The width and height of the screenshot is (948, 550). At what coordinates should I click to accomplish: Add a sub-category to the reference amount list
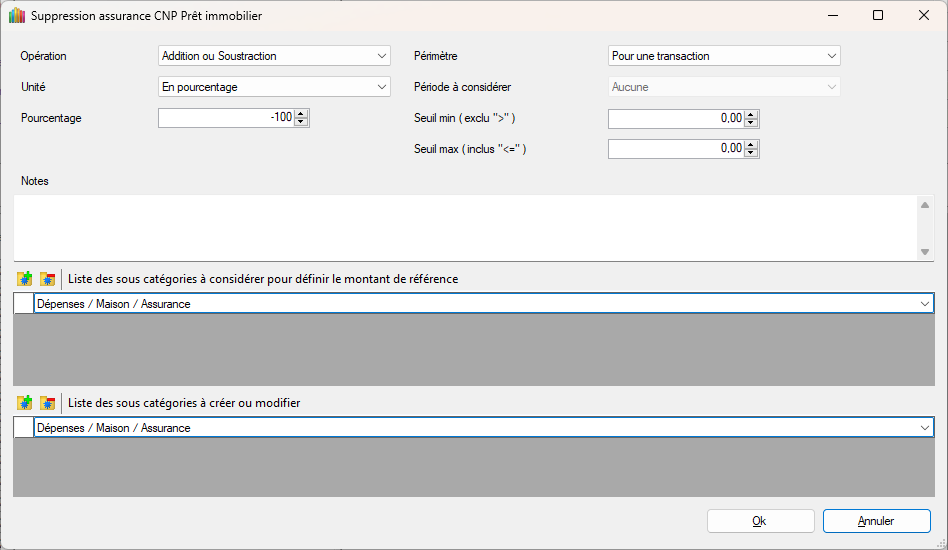tap(25, 279)
